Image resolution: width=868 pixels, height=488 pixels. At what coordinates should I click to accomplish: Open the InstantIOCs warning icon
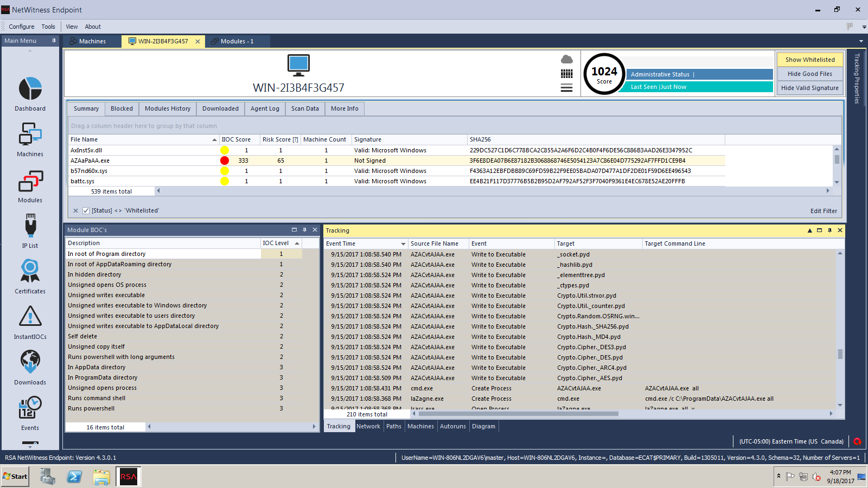coord(30,317)
